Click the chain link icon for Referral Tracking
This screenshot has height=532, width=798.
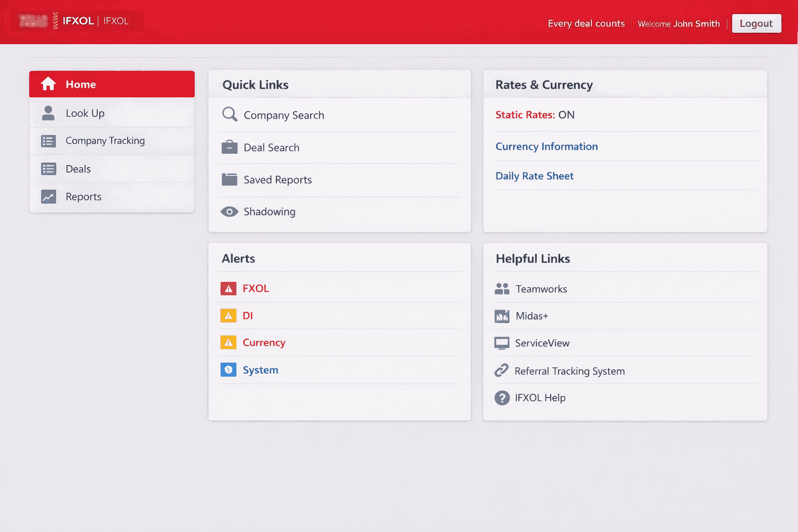coord(501,370)
